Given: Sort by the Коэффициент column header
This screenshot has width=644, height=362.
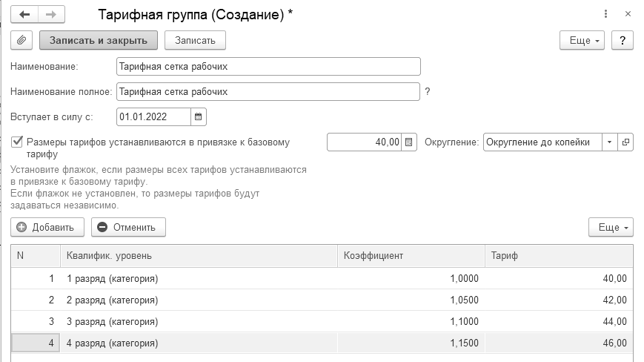Looking at the screenshot, I should coord(411,255).
